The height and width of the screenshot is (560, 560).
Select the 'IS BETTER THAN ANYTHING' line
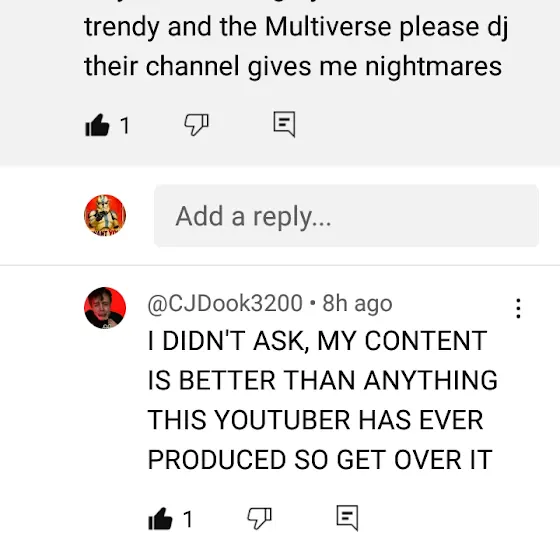coord(322,380)
